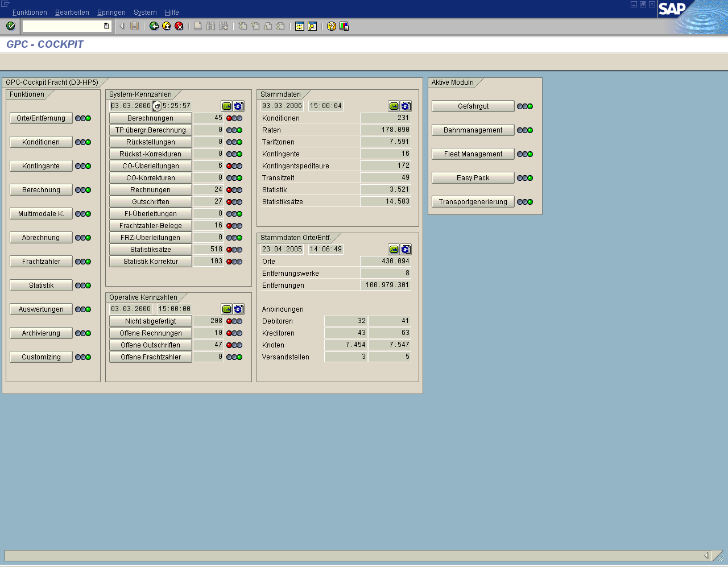This screenshot has height=567, width=728.
Task: Click the yellow Exit arrow icon
Action: 167,26
